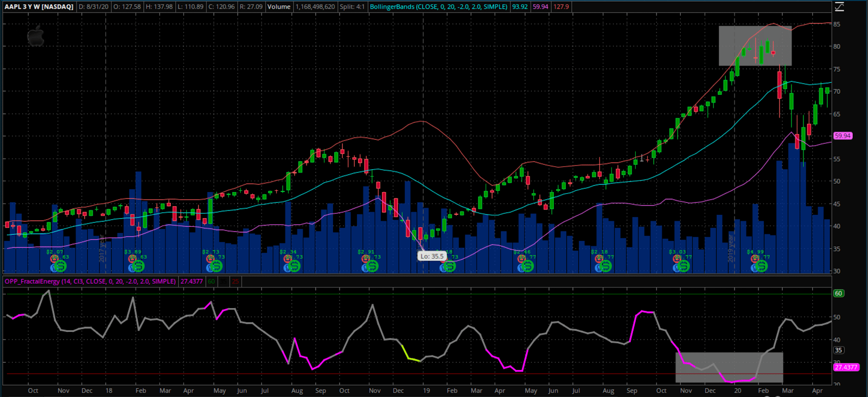The height and width of the screenshot is (397, 868).
Task: Click the high price H: 137.98
Action: click(x=159, y=7)
